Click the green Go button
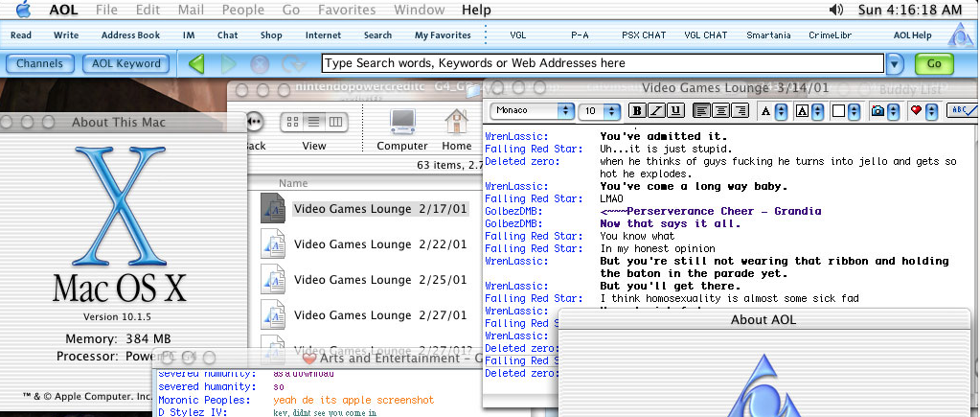 coord(934,63)
